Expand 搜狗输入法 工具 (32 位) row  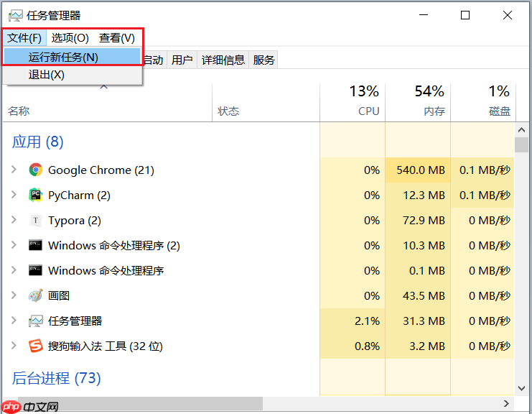(14, 346)
